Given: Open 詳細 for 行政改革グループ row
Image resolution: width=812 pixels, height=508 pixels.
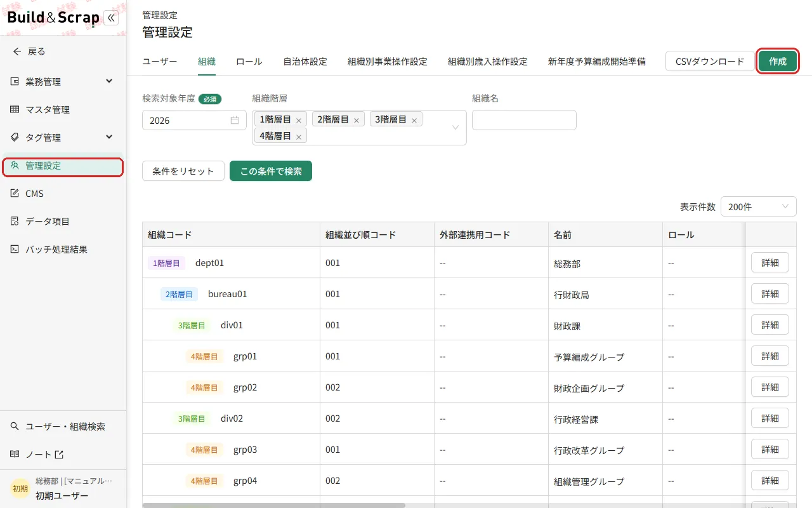Looking at the screenshot, I should (770, 450).
